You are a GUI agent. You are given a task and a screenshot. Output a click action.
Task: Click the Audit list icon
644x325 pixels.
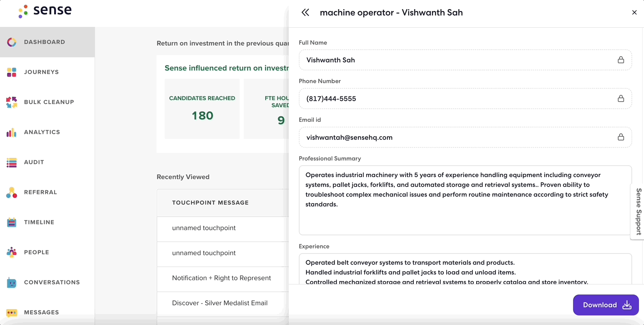12,162
